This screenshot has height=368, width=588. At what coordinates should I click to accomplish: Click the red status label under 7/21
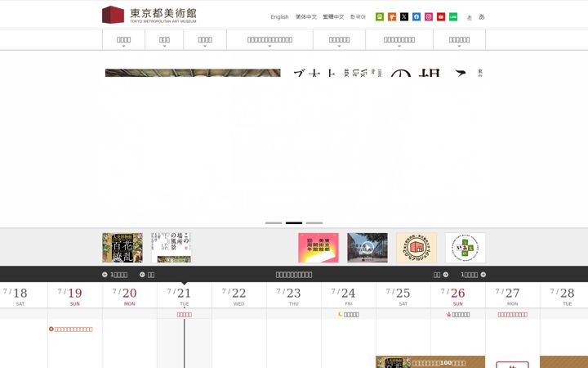tap(184, 314)
